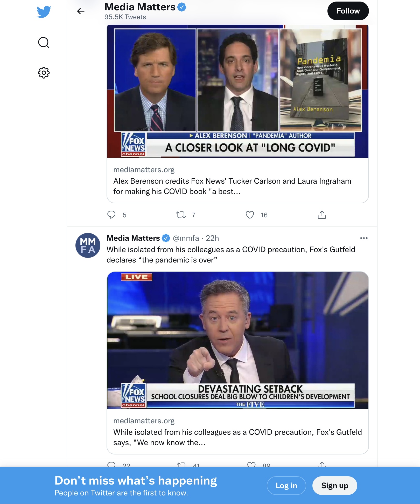
Task: Share the Alex Berenson tweet
Action: tap(322, 215)
